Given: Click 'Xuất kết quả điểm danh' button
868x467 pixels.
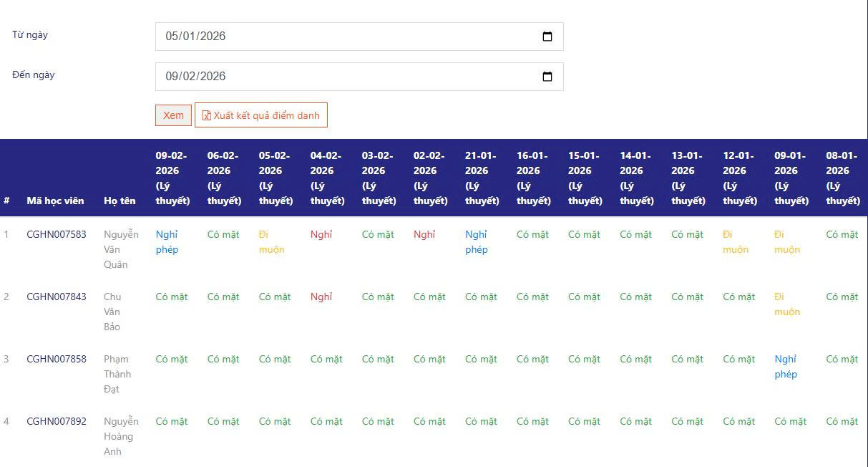Looking at the screenshot, I should pos(261,115).
